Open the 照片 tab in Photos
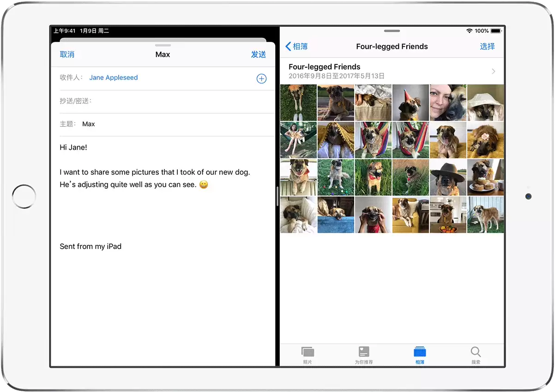 (308, 356)
